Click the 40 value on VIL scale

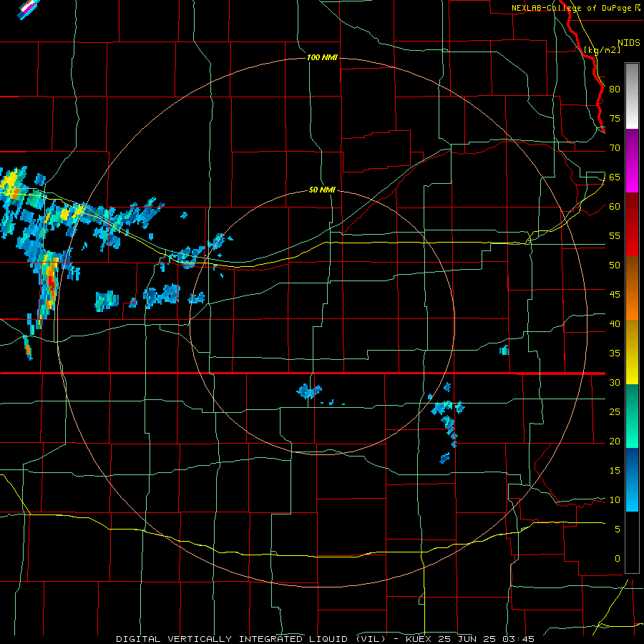615,323
